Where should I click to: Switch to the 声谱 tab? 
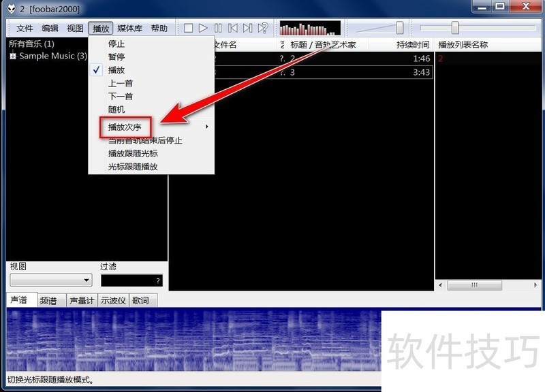22,300
